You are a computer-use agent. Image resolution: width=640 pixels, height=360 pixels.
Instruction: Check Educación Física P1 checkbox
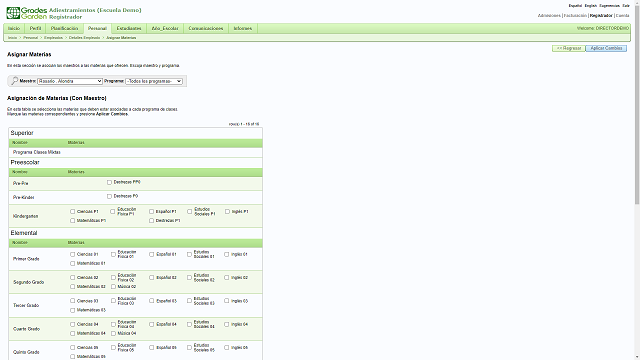pyautogui.click(x=113, y=211)
